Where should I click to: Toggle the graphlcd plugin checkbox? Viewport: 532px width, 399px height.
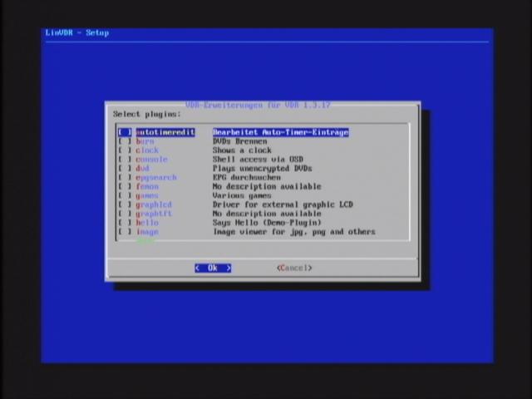tap(125, 204)
